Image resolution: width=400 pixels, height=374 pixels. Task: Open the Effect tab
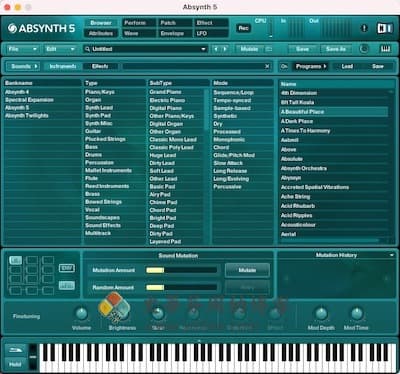point(211,23)
